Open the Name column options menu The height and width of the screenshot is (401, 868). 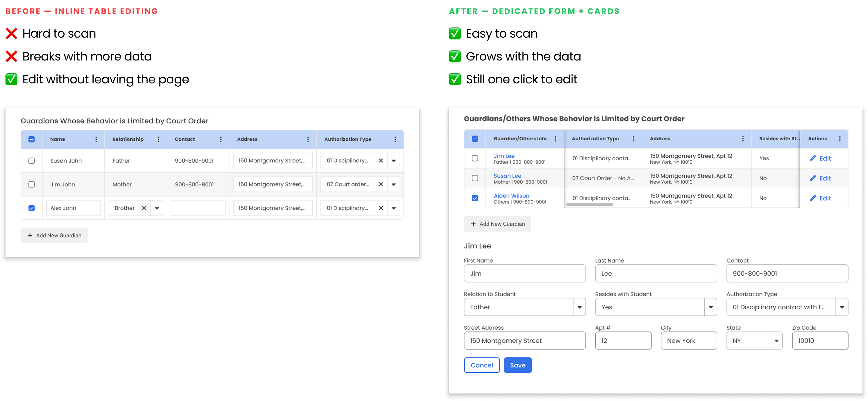click(96, 139)
